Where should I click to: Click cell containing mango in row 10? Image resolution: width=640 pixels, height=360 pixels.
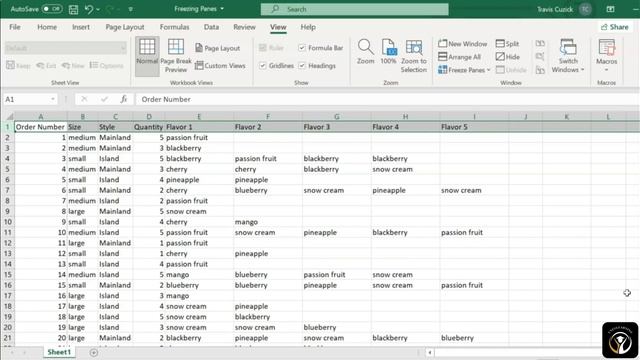(268, 222)
